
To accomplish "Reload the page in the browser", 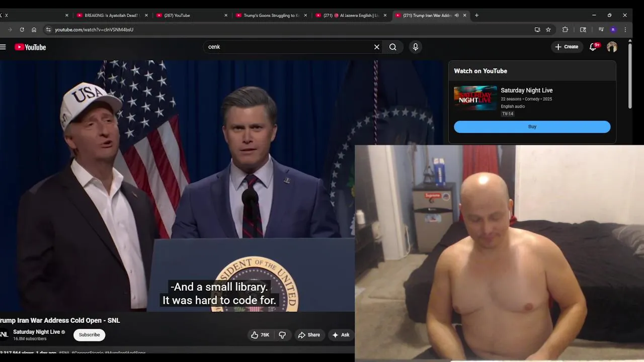I will click(x=22, y=30).
